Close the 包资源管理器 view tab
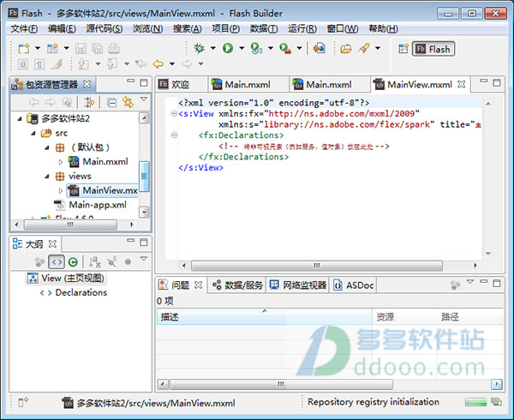 tap(87, 84)
